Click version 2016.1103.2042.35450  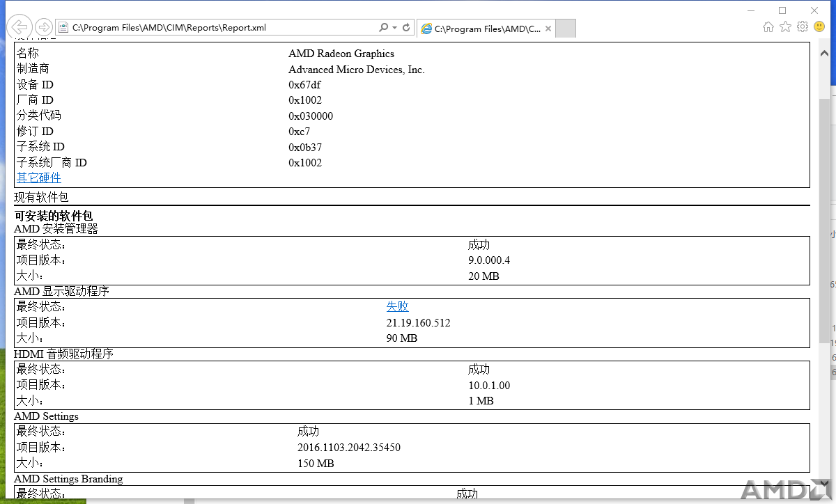tap(349, 448)
